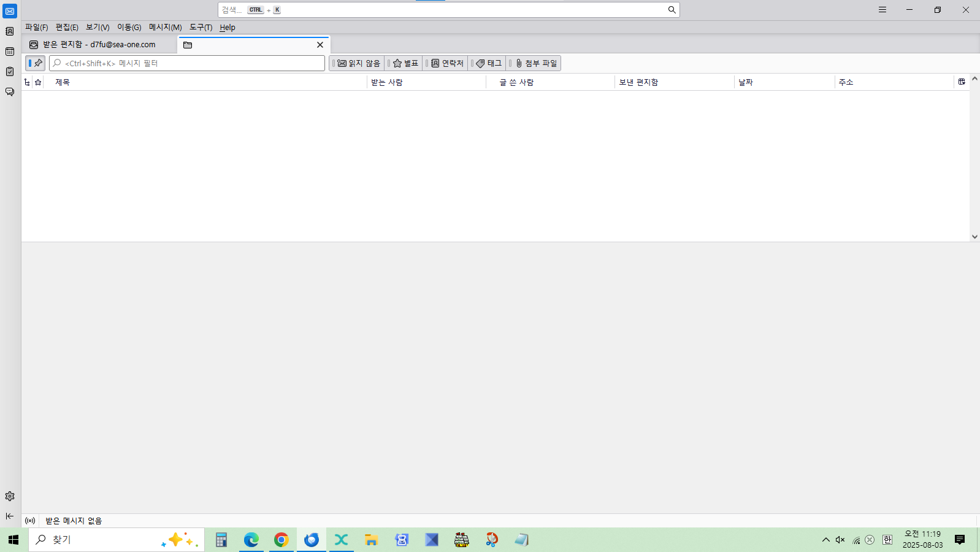
Task: Open the Calendar sidebar icon
Action: 10,52
